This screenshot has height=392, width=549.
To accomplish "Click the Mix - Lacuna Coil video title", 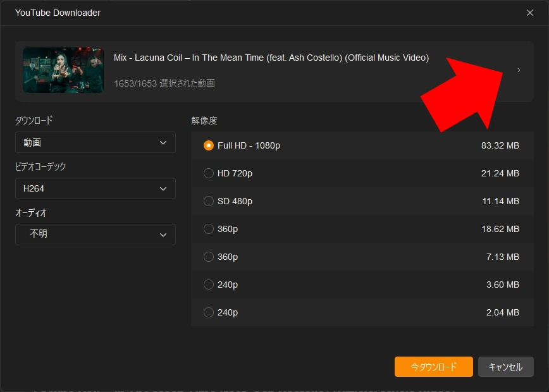I will pyautogui.click(x=271, y=58).
